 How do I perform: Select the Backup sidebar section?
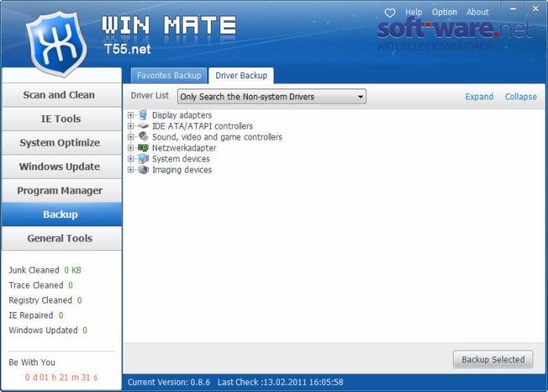[x=61, y=214]
